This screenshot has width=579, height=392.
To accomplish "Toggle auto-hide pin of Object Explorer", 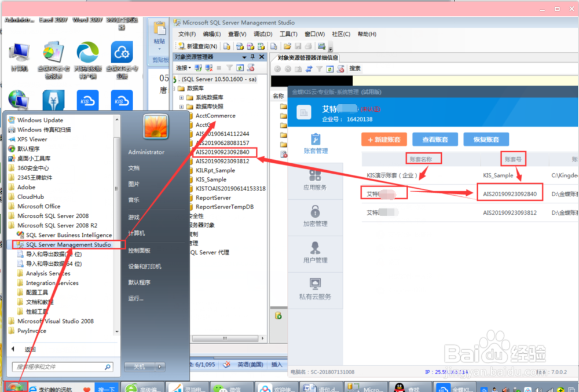I will (252, 57).
